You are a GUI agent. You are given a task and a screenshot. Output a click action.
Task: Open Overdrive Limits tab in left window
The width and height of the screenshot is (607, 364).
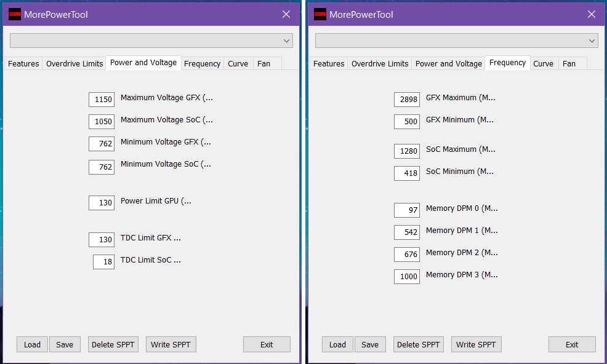click(74, 63)
